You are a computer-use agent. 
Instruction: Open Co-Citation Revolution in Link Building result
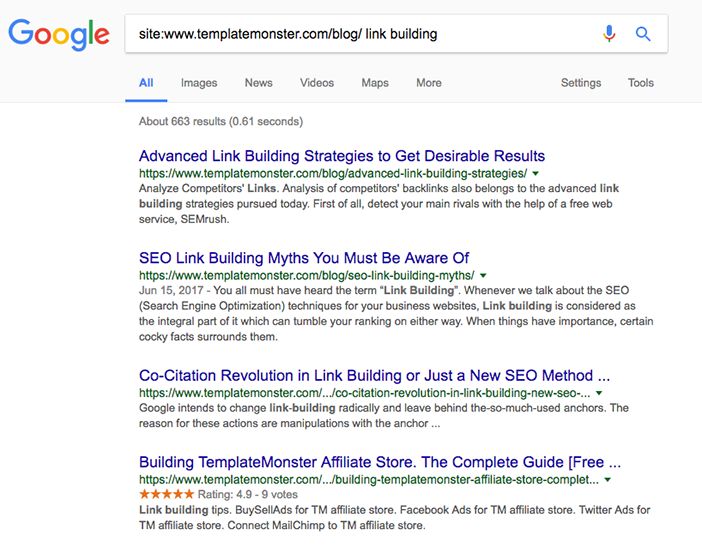pyautogui.click(x=374, y=376)
